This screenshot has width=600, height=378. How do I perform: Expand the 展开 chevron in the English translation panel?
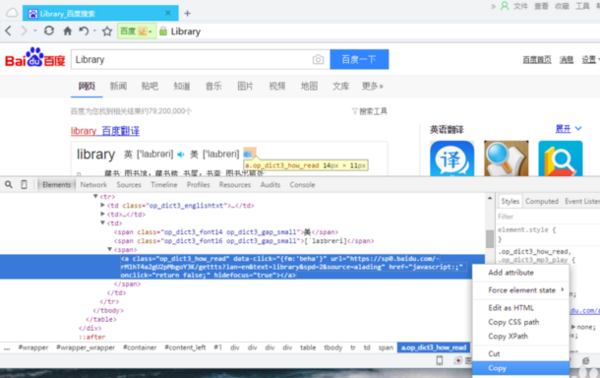click(578, 129)
